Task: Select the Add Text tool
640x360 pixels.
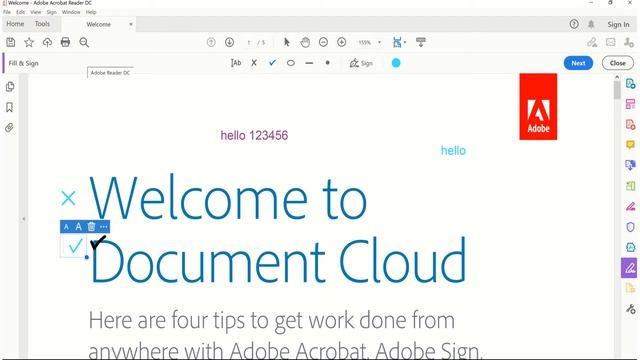Action: (x=236, y=63)
